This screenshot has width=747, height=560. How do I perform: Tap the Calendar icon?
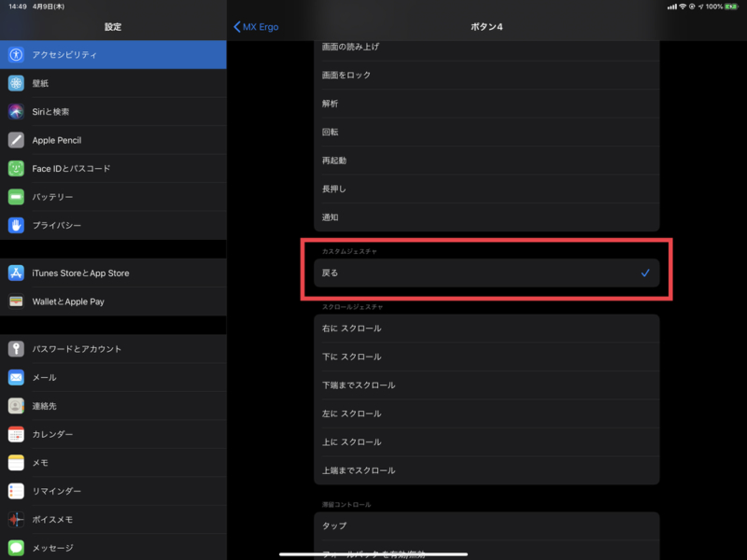point(16,434)
